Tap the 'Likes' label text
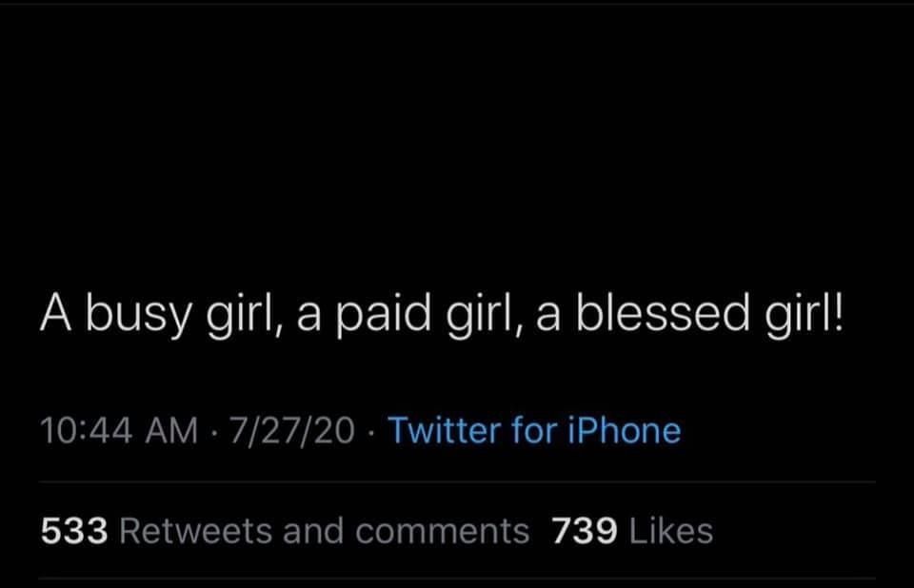 [x=671, y=531]
